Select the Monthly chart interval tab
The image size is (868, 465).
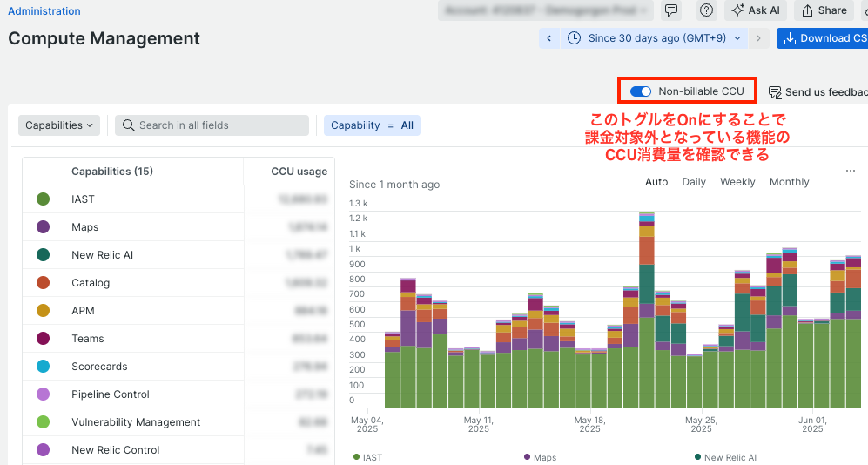point(790,182)
